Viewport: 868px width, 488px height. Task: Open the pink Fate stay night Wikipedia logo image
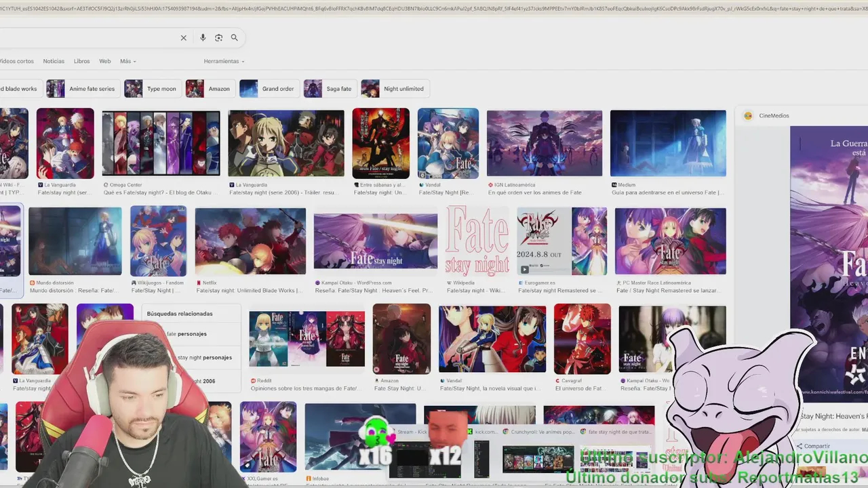(477, 241)
